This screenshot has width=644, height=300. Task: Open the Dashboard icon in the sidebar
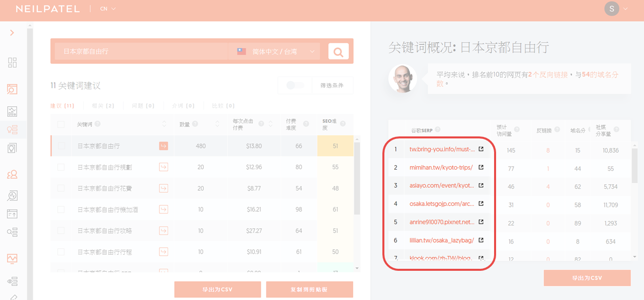[13, 62]
